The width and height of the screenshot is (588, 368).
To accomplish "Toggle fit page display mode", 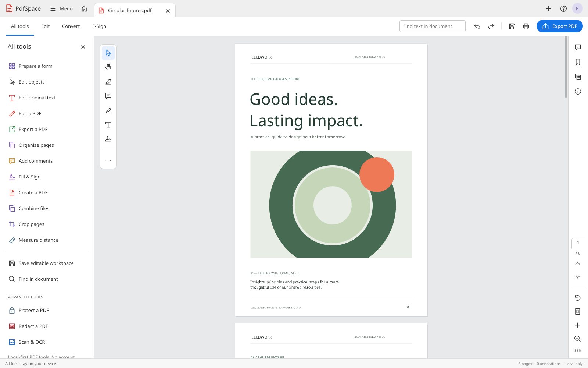I will pyautogui.click(x=577, y=312).
